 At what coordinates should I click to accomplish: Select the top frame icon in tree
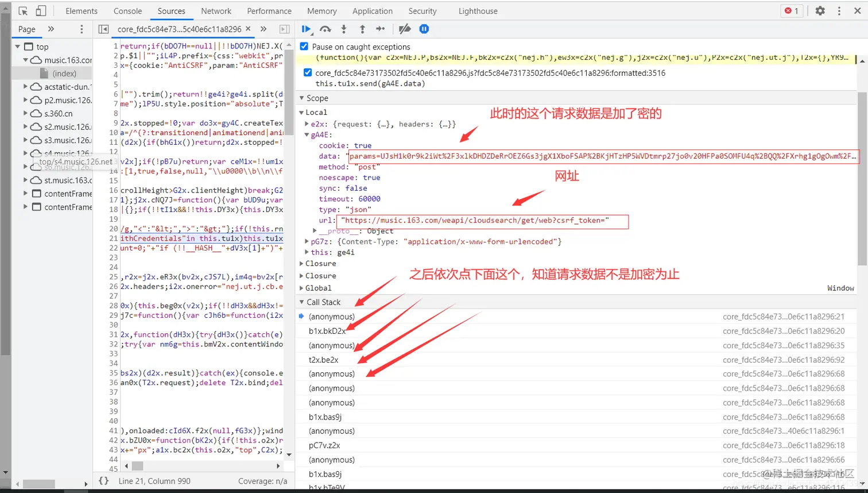(29, 47)
